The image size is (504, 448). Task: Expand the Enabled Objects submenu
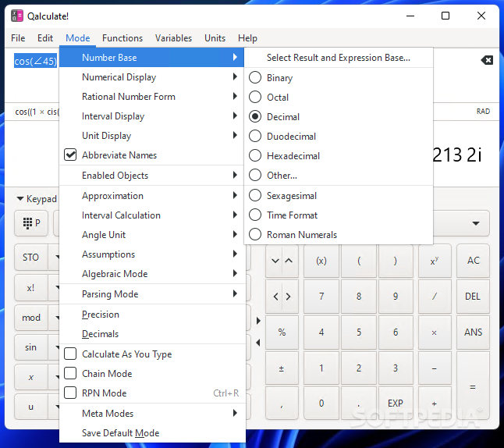coord(151,176)
